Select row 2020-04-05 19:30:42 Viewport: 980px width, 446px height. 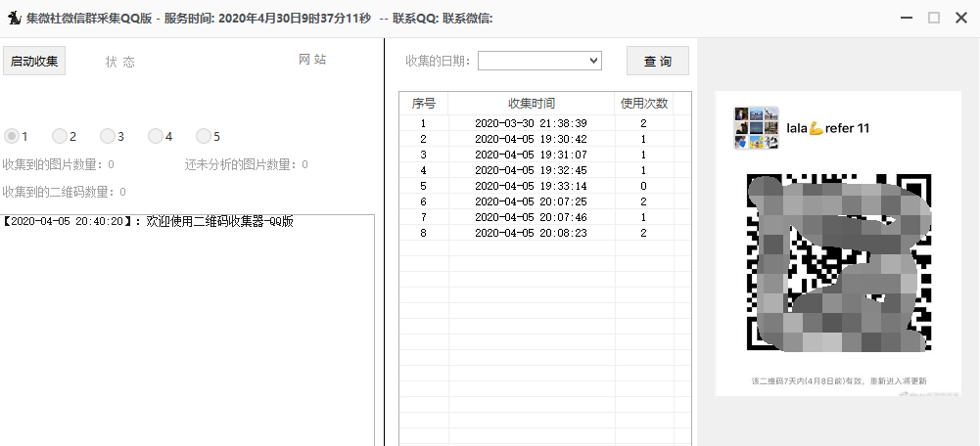tap(545, 139)
